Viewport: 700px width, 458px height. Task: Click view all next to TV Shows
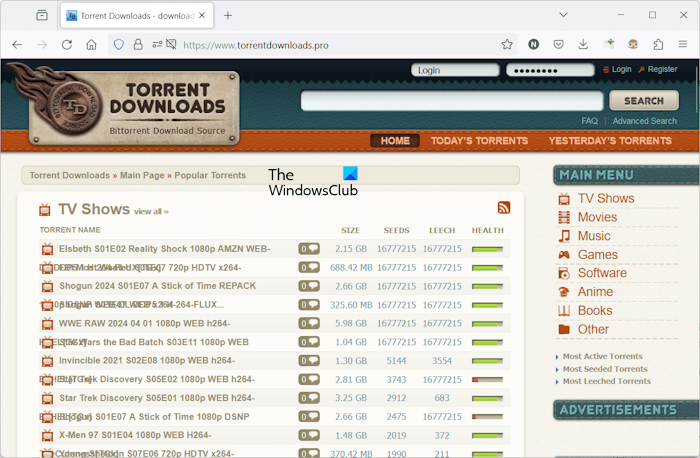coord(151,212)
